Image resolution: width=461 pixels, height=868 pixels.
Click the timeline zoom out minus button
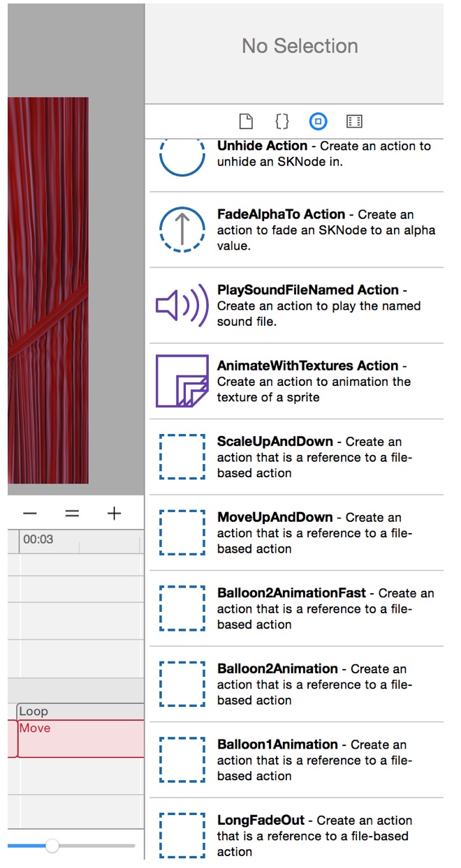(x=30, y=513)
